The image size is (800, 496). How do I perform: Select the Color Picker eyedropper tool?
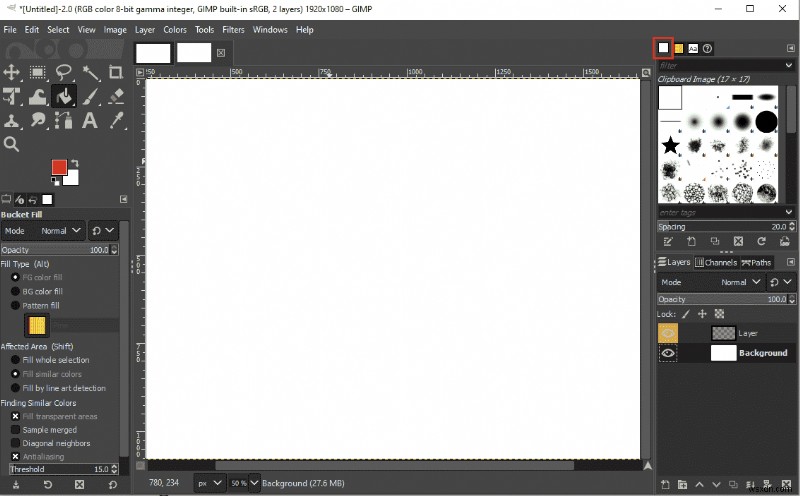116,121
